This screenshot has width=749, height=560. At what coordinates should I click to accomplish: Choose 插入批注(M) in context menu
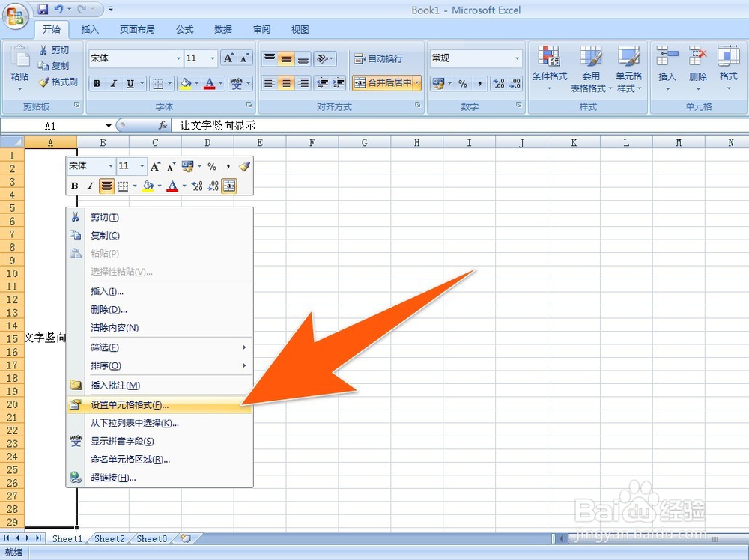tap(160, 386)
